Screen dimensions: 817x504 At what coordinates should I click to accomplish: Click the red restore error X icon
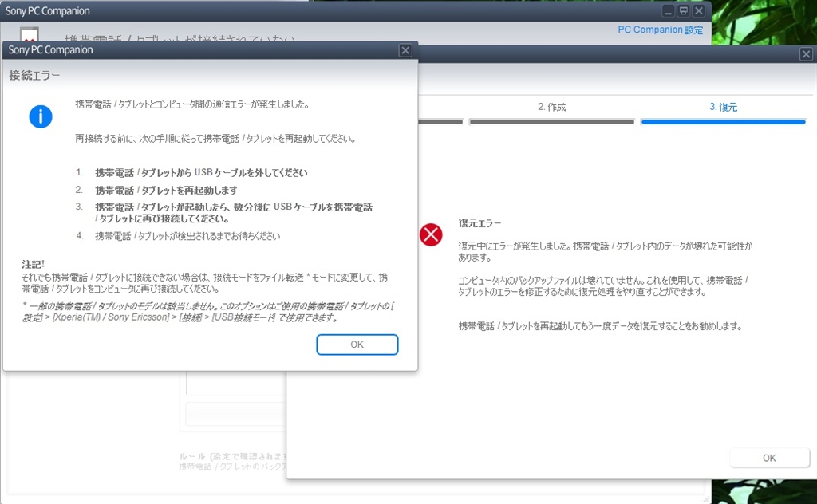click(431, 234)
